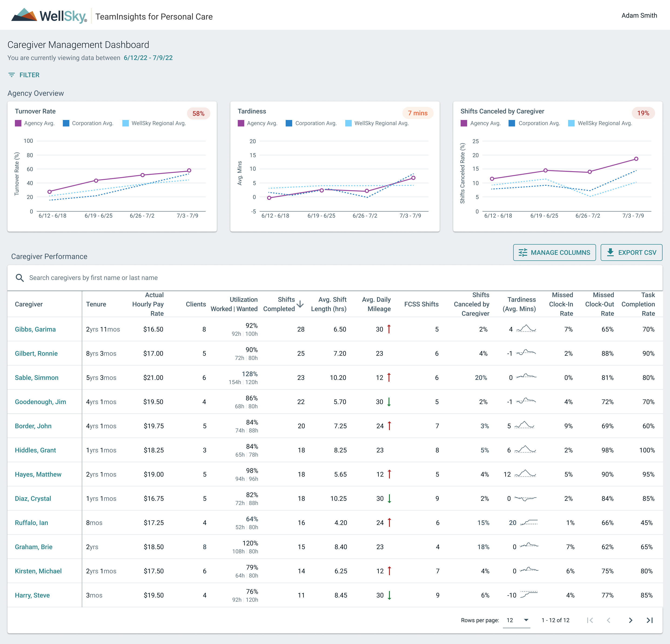Click Kirsten, Michael mileage up arrow

tap(389, 571)
